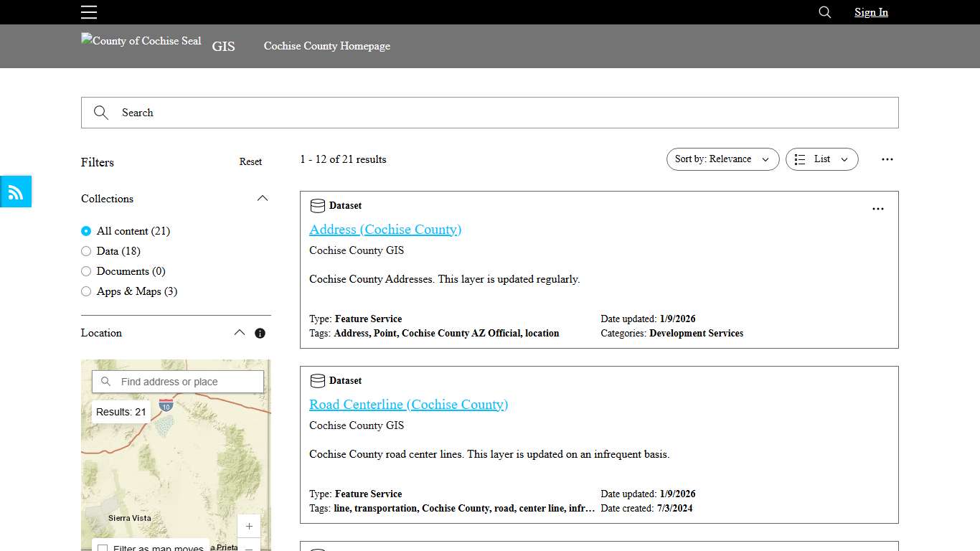
Task: Select the Data (18) filter
Action: 86,251
